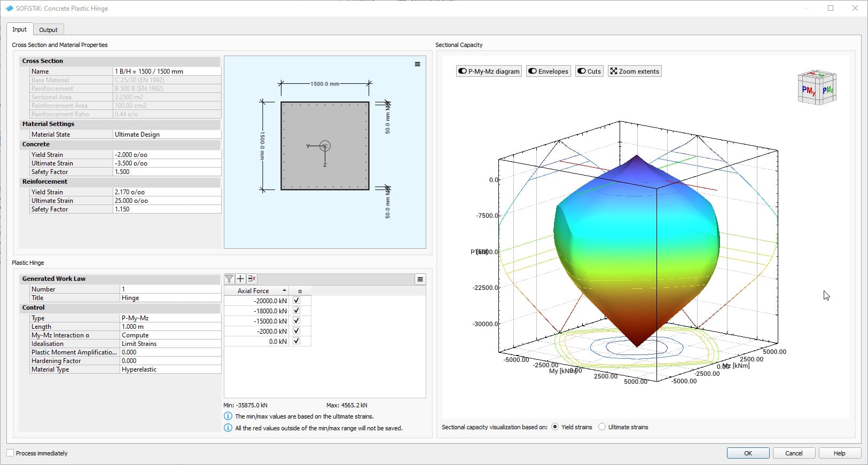Toggle Envelopes visibility
The width and height of the screenshot is (868, 465).
(x=548, y=71)
